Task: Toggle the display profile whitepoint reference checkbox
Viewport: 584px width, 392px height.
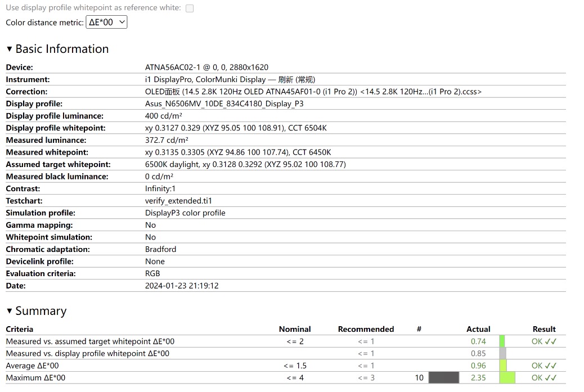Action: pyautogui.click(x=190, y=8)
